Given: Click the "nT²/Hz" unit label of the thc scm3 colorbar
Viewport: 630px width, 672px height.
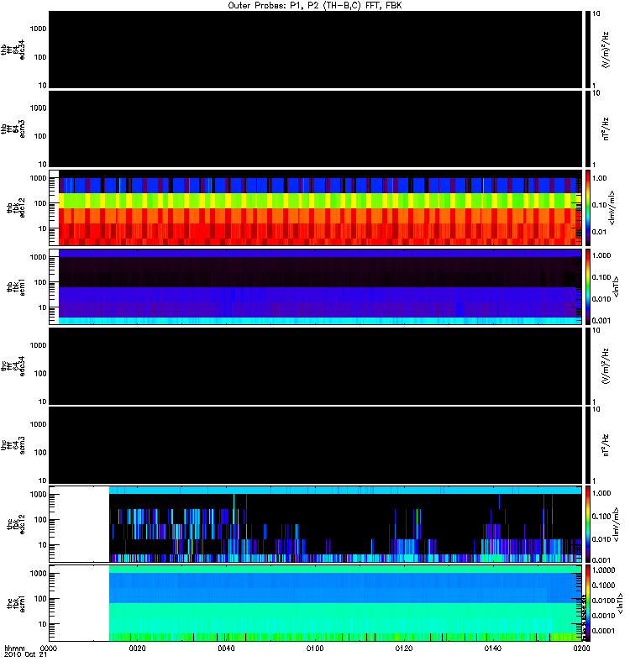Looking at the screenshot, I should pyautogui.click(x=606, y=445).
